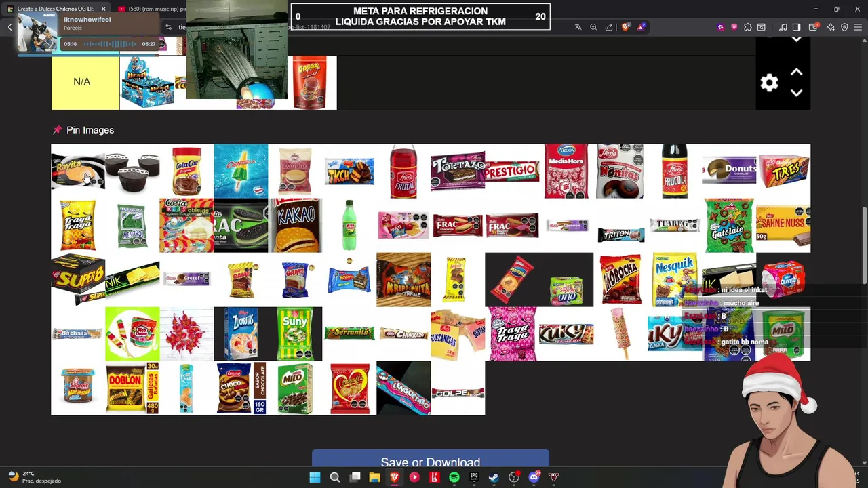
Task: Open the Brave VPN shield icon
Action: pyautogui.click(x=844, y=27)
